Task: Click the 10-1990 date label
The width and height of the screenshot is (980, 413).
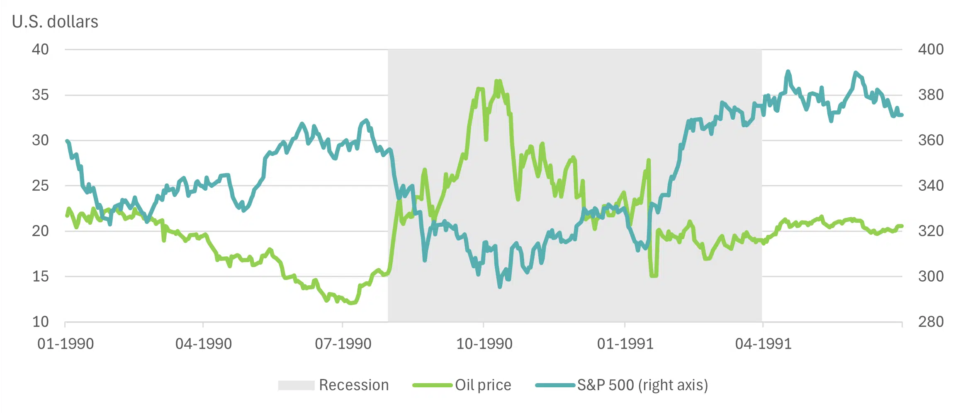Action: click(484, 344)
